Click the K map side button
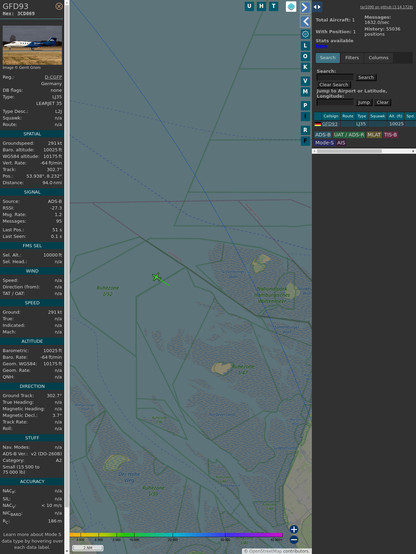 pos(305,67)
